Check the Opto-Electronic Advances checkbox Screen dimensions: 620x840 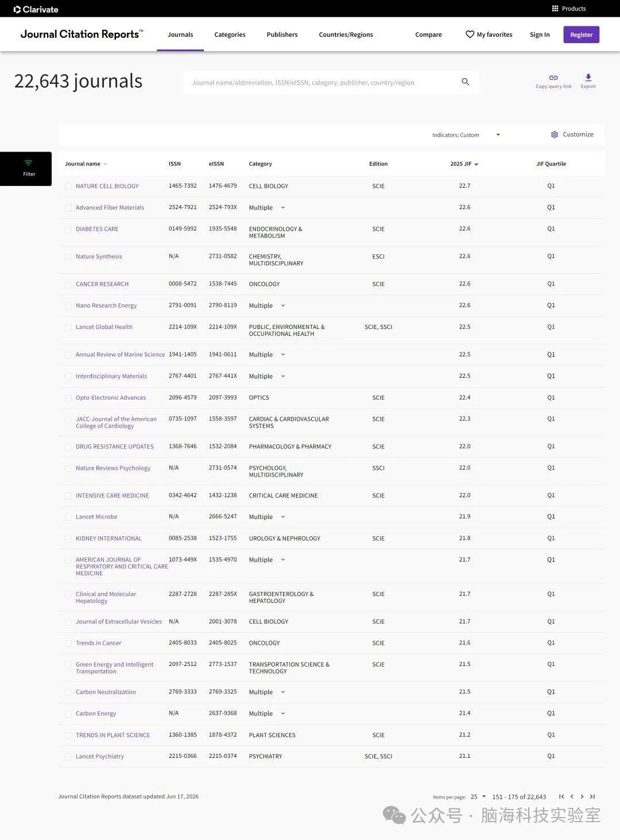click(68, 398)
